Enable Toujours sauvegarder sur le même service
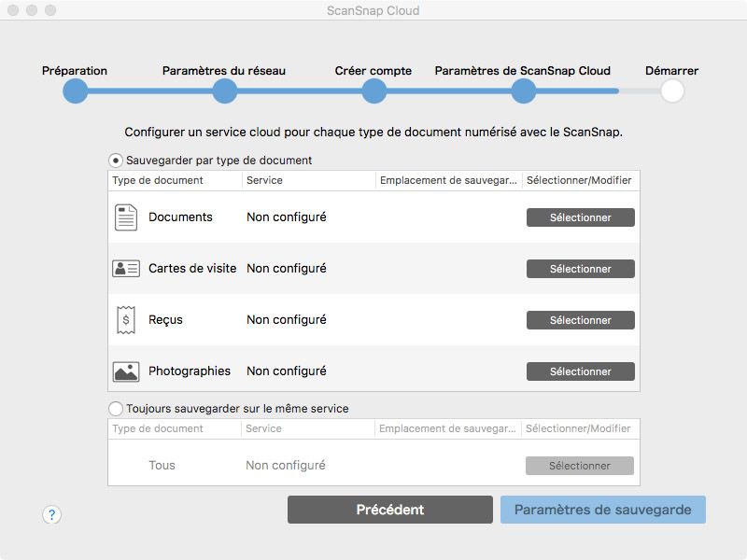747x560 pixels. click(x=117, y=408)
